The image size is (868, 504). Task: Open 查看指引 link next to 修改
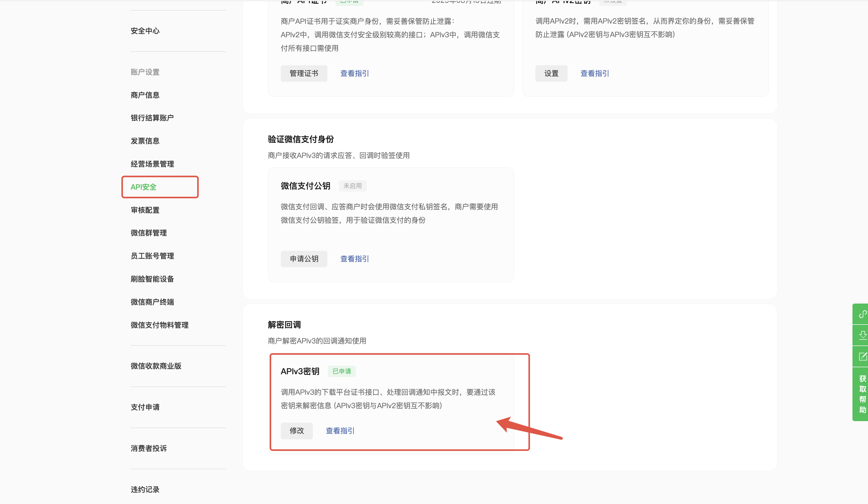tap(340, 431)
